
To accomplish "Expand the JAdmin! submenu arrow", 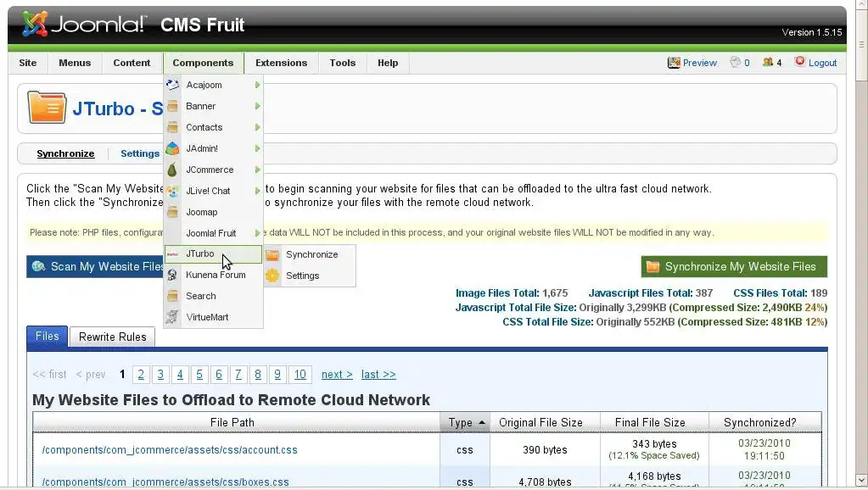I will coord(257,148).
